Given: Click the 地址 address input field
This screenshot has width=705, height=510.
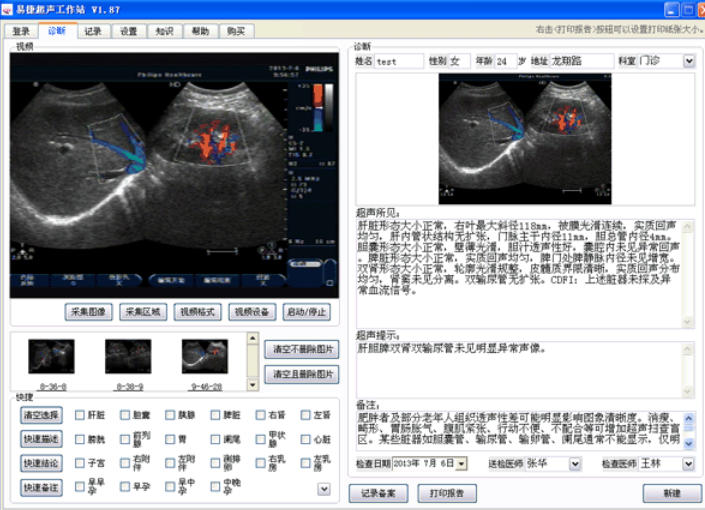Looking at the screenshot, I should coord(582,61).
